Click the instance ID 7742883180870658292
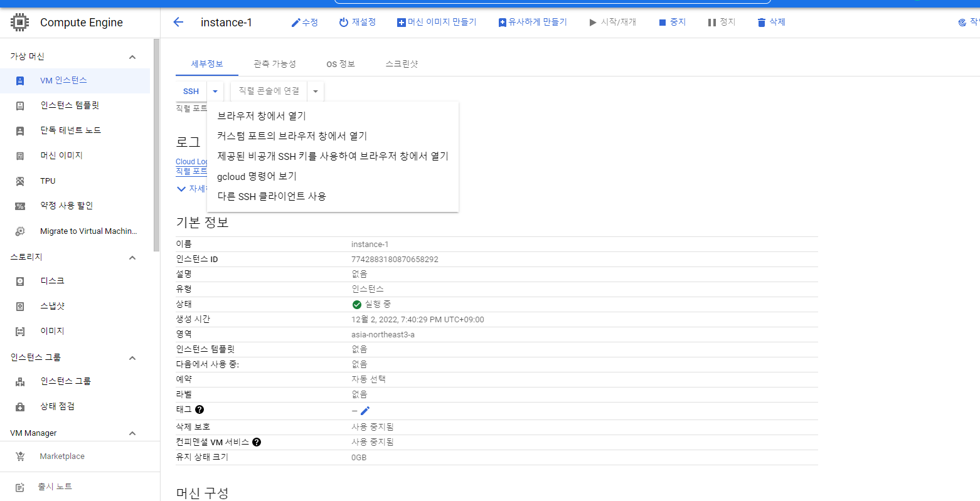This screenshot has width=980, height=501. [395, 260]
